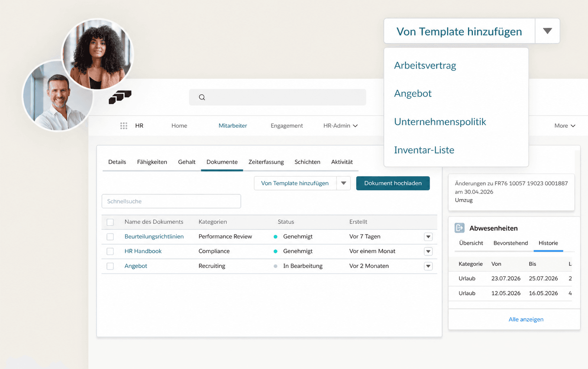Expand the small template dropdown arrow
Screen dimensions: 588x369
(343, 183)
